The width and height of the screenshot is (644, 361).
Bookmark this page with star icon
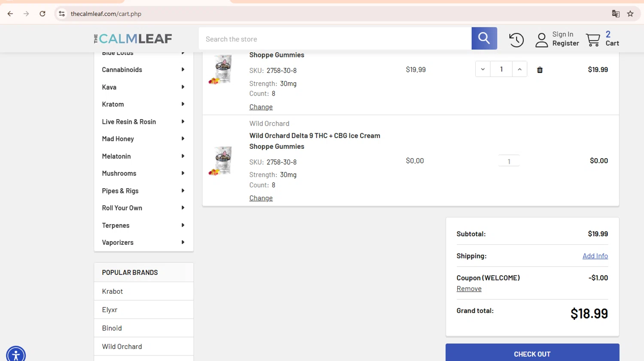point(630,14)
